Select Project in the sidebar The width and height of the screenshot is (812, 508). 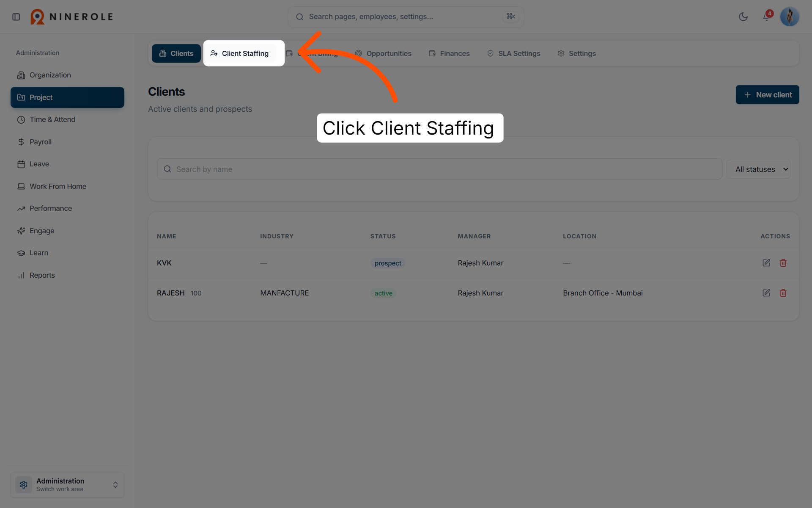67,97
